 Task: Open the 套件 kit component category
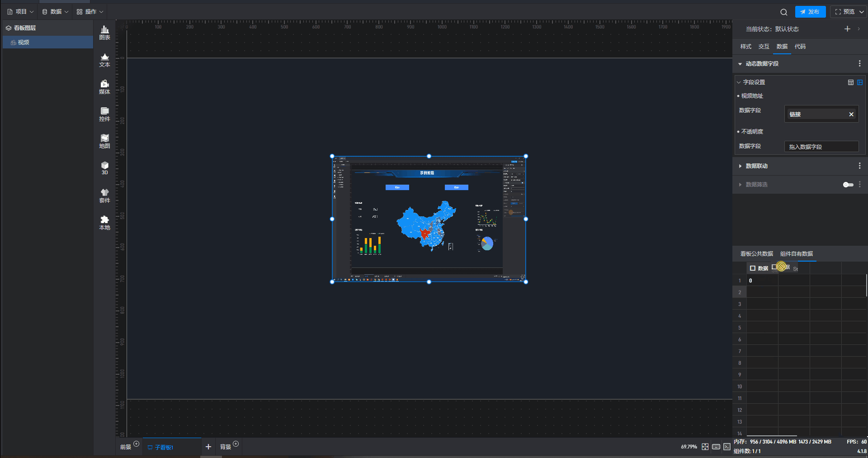coord(104,196)
